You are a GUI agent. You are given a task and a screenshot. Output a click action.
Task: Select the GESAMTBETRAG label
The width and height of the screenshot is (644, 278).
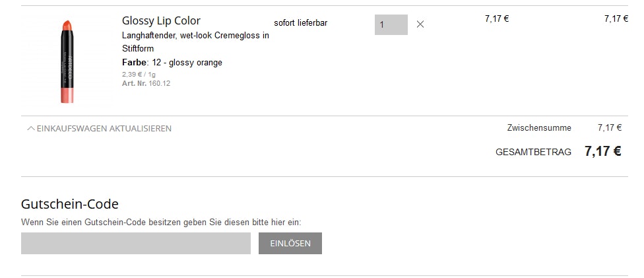click(534, 152)
